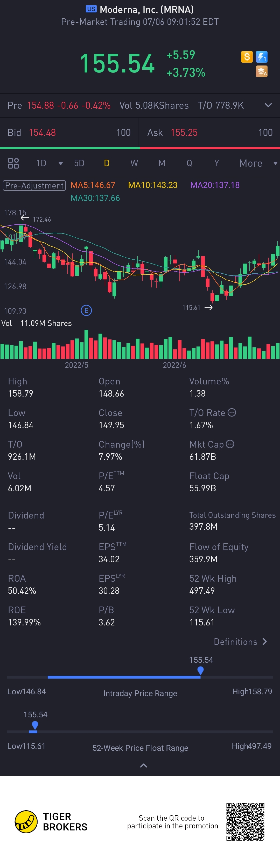Open the 1D interval dropdown arrow
Viewport: 280px width, 868px height.
[61, 164]
